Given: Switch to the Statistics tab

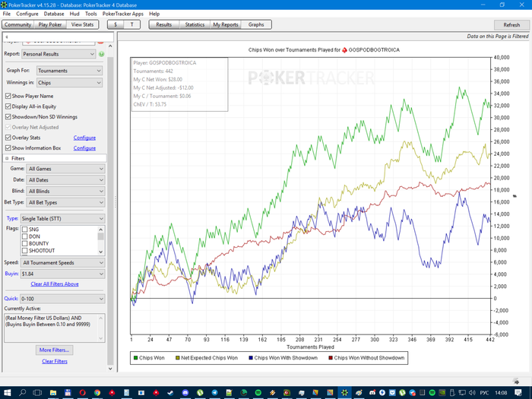Looking at the screenshot, I should 195,24.
